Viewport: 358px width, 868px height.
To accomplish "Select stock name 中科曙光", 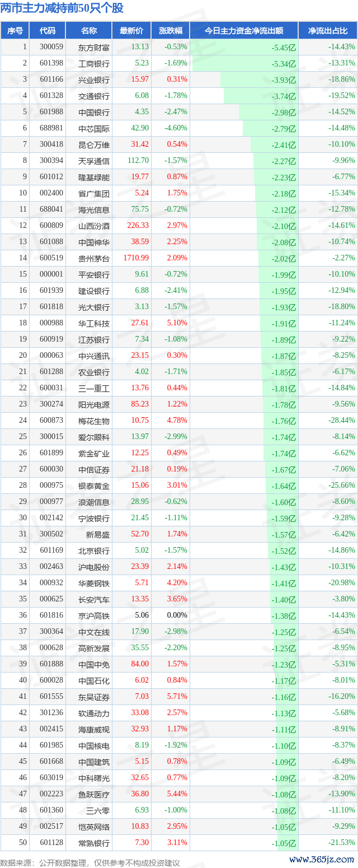I will 94,778.
